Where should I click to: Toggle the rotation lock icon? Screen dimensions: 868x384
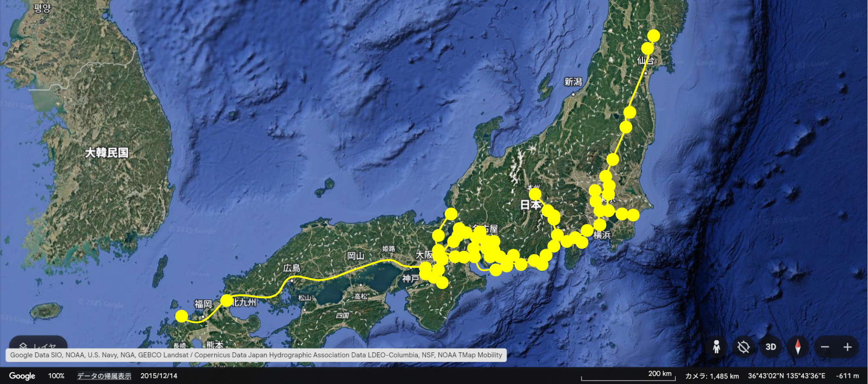744,347
